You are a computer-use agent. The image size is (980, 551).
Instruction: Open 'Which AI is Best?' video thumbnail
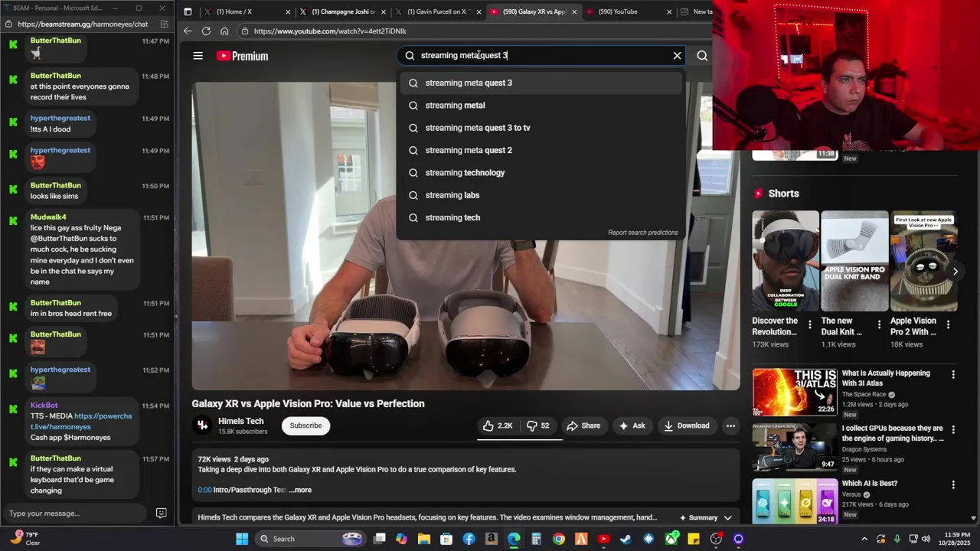click(x=795, y=502)
